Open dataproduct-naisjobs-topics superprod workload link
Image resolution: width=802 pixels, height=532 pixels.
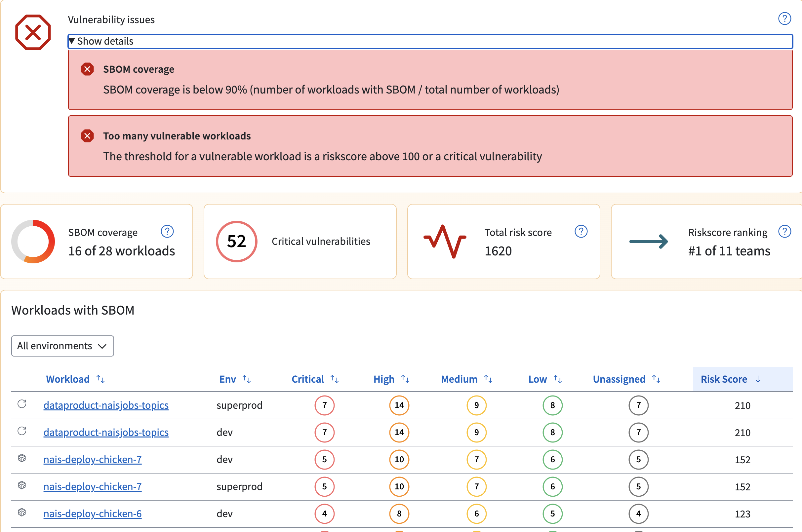(106, 405)
